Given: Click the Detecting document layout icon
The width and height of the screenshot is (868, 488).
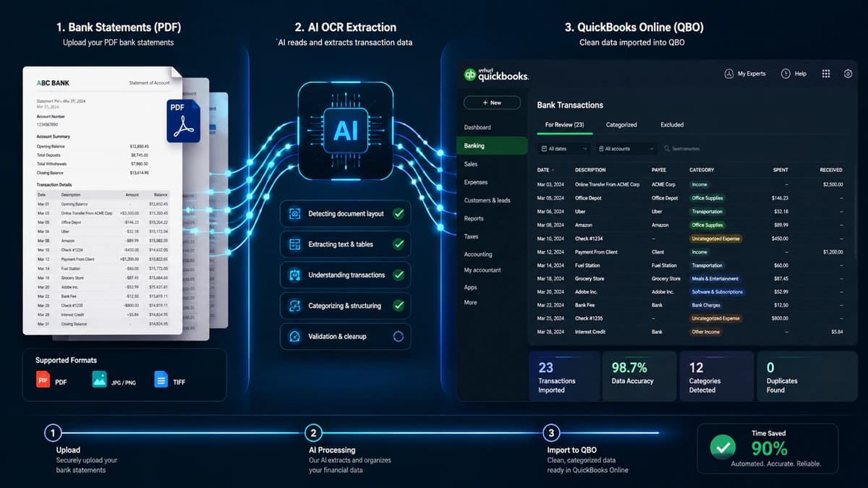Looking at the screenshot, I should click(294, 214).
